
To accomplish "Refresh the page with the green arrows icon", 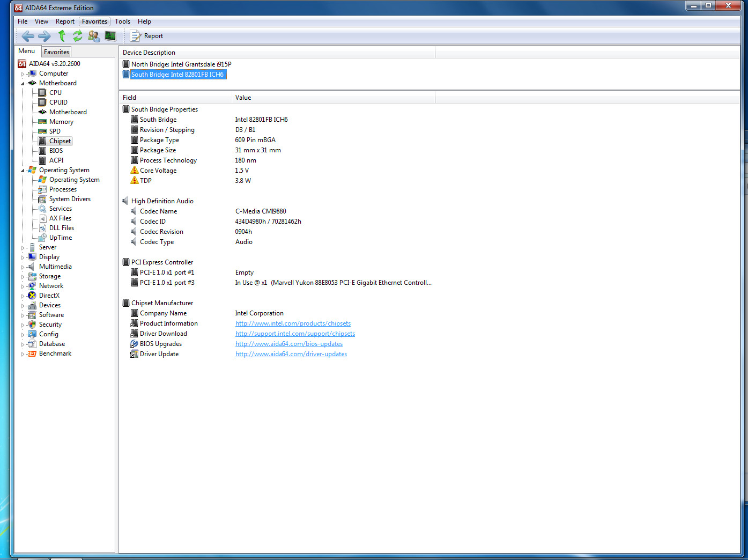I will point(78,36).
